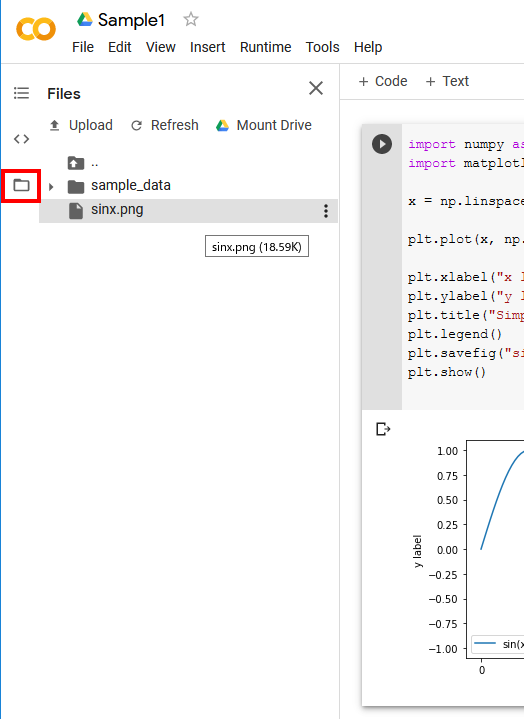Click Mount Drive button

tap(264, 125)
